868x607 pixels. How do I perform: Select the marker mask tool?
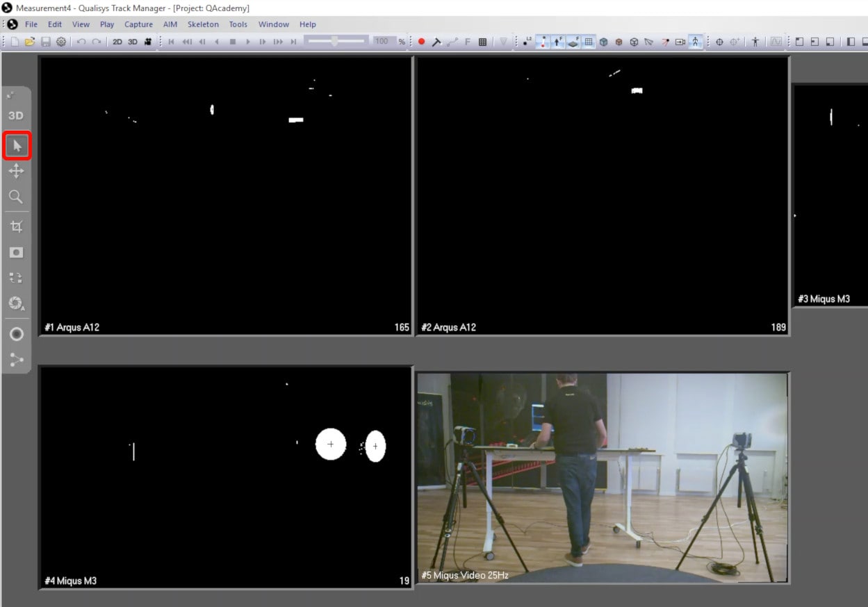tap(17, 252)
